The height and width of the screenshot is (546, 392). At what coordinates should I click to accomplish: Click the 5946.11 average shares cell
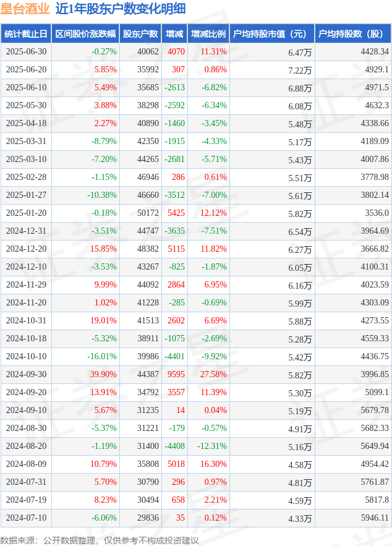(375, 518)
